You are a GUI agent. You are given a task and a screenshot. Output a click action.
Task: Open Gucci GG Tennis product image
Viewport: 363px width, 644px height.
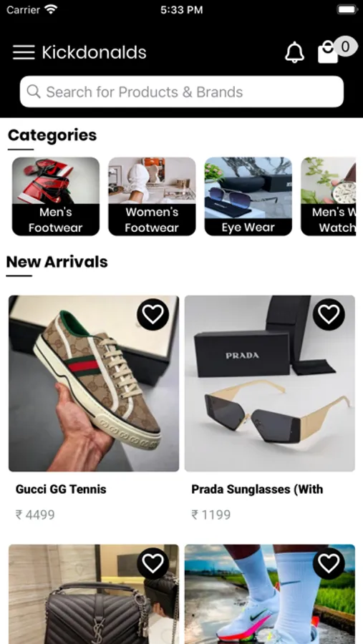[94, 384]
